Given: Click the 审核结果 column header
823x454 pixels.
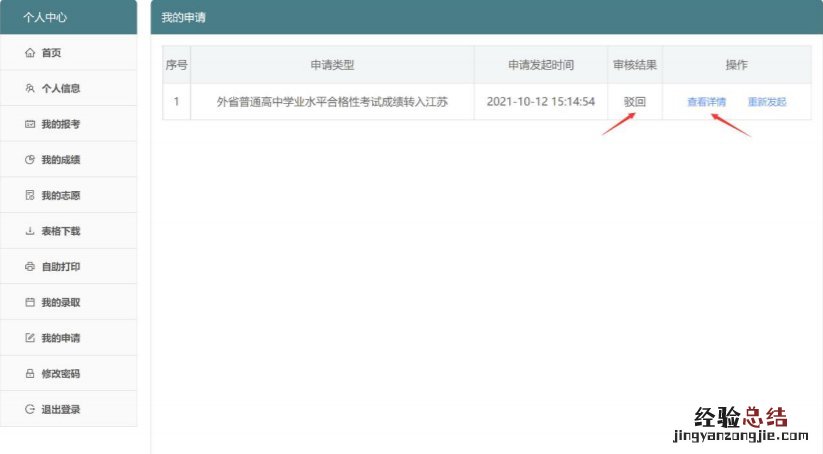Looking at the screenshot, I should 635,65.
